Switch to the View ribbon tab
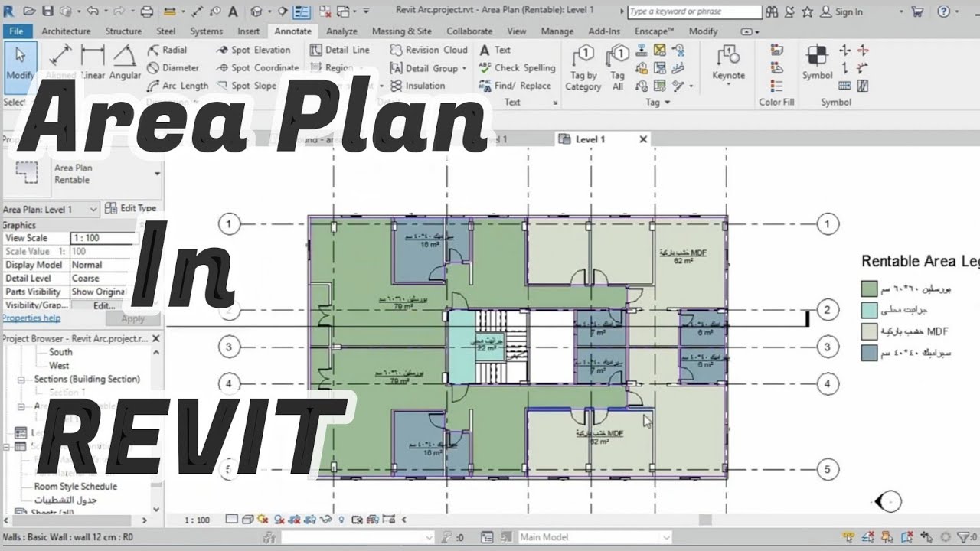980x551 pixels. (516, 31)
